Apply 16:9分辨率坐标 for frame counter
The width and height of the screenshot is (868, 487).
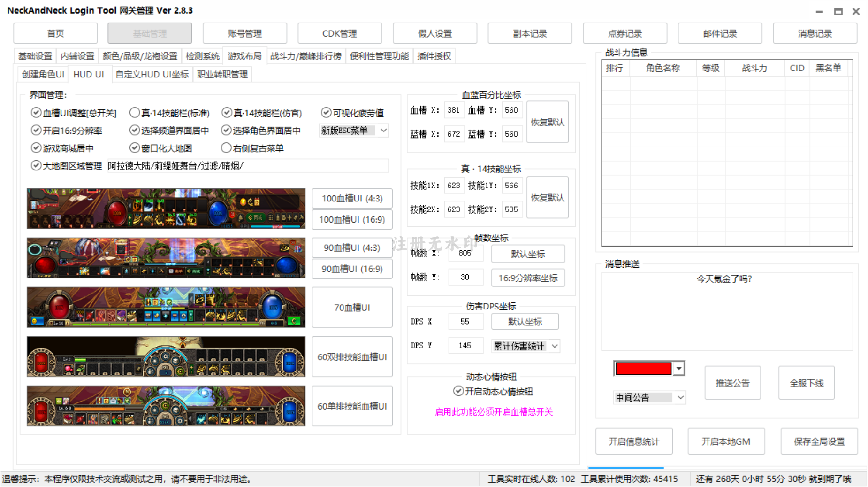pyautogui.click(x=528, y=278)
